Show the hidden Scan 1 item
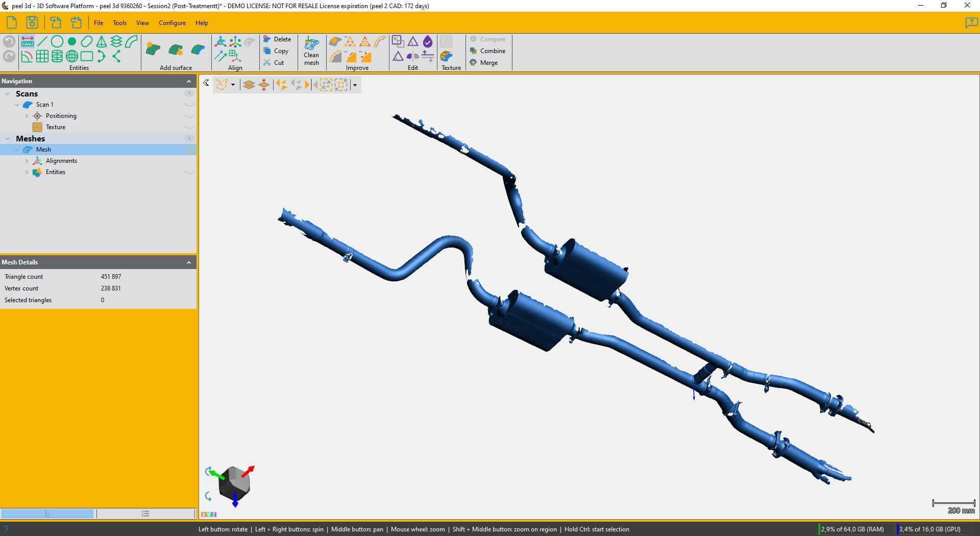The height and width of the screenshot is (536, 980). 189,105
